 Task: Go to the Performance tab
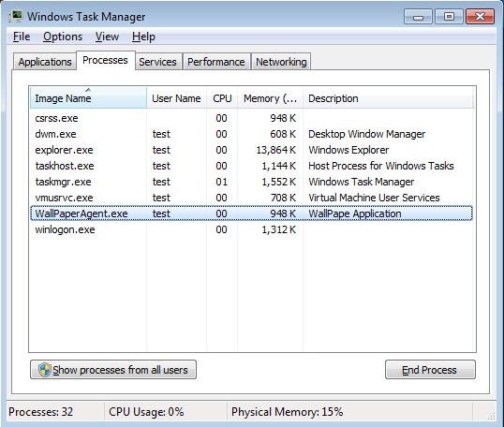click(x=216, y=62)
